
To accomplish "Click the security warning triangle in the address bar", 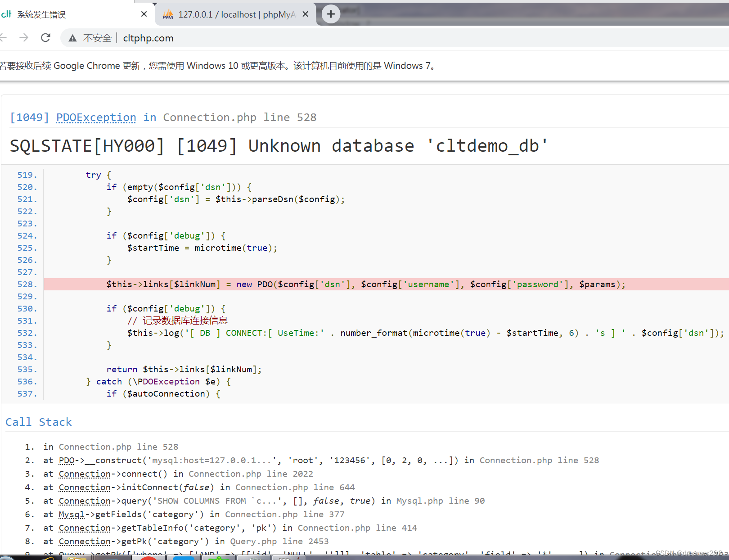I will point(72,38).
